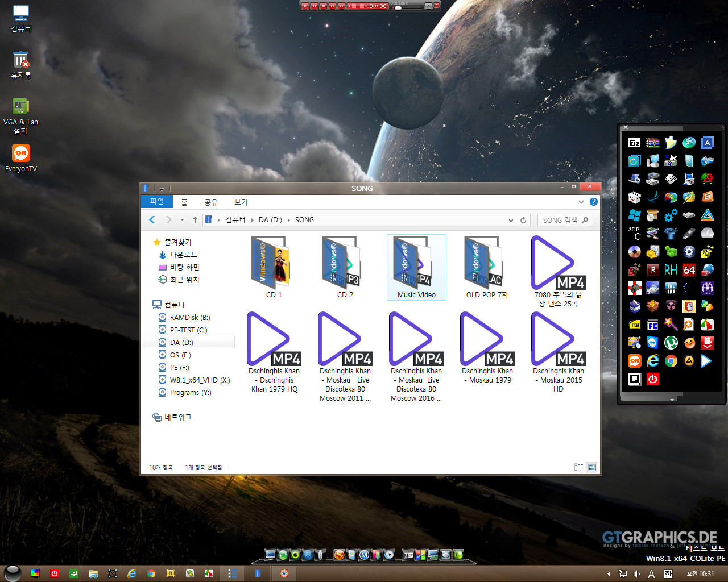728x582 pixels.
Task: Open TeamViewer from the launcher panel
Action: [x=653, y=343]
